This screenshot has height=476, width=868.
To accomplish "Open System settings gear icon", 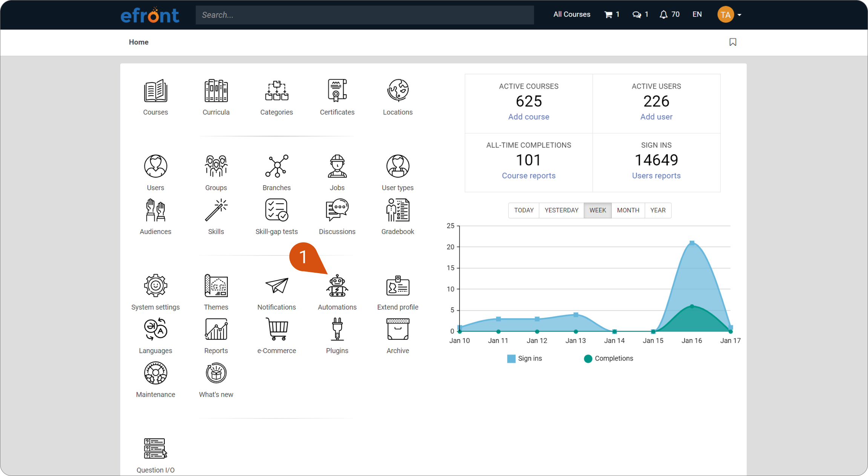I will point(155,286).
